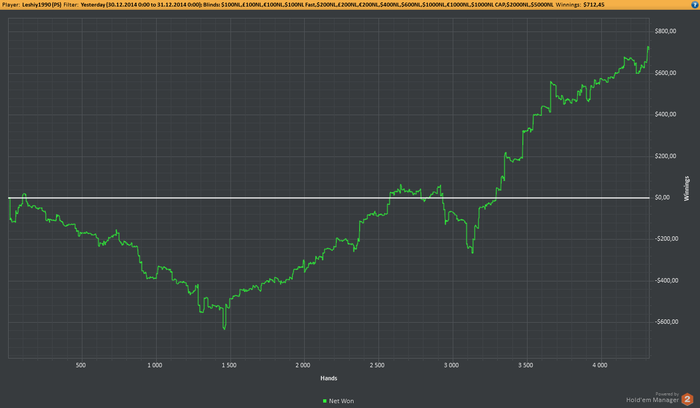Click the 1 500 hands axis label
The width and height of the screenshot is (700, 408).
[229, 365]
